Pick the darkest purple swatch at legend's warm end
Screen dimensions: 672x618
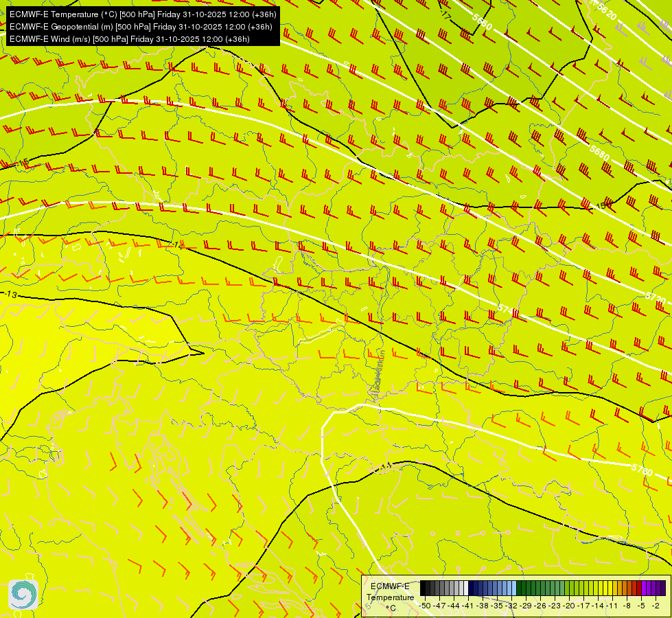coord(663,588)
